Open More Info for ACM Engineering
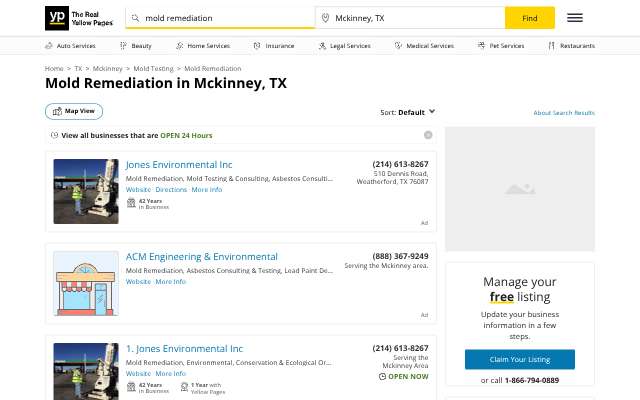This screenshot has height=400, width=640. click(x=170, y=282)
